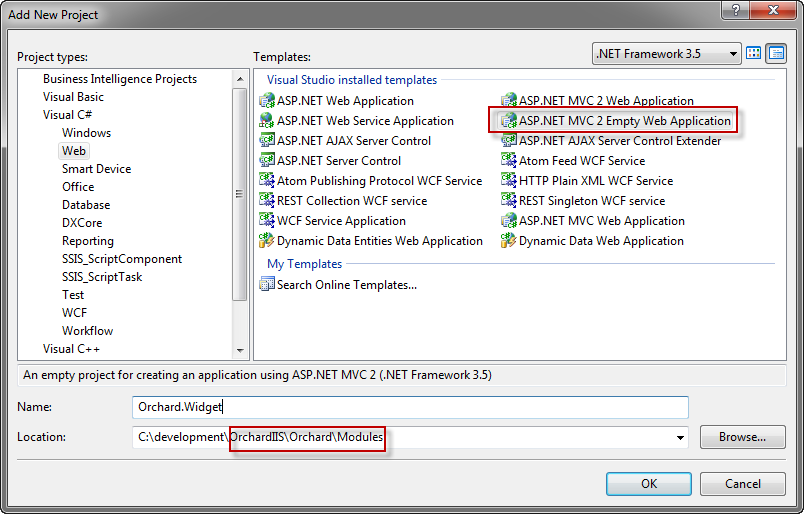Pick the REST Singleton WCF service icon

pos(509,201)
